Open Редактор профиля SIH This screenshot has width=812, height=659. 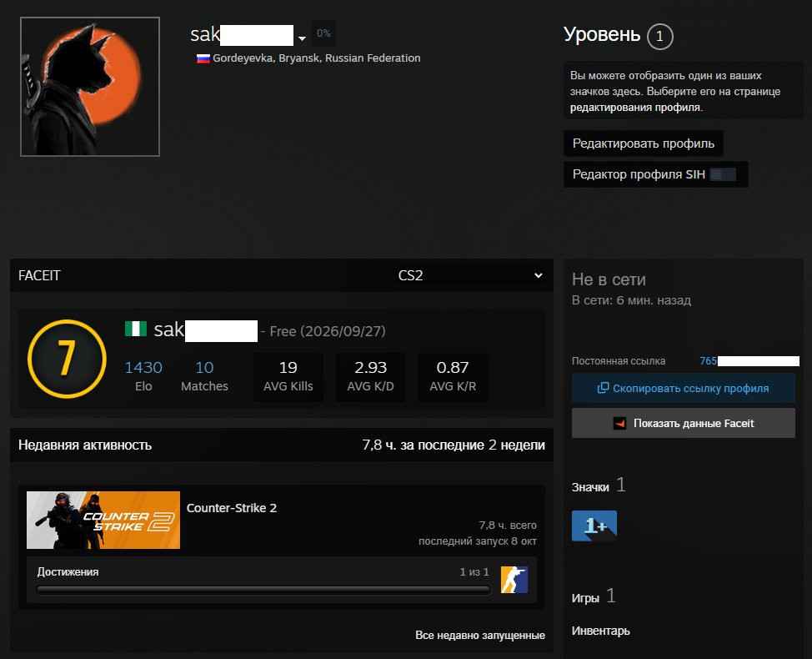[x=655, y=174]
